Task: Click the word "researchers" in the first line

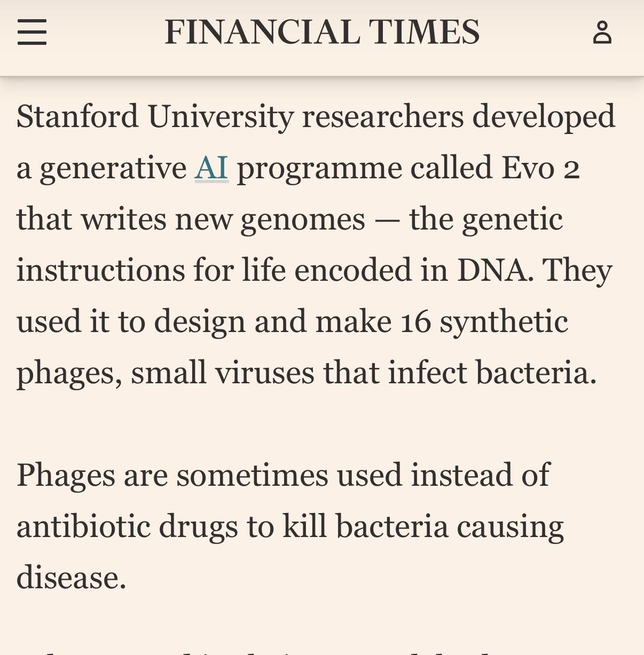Action: 383,117
